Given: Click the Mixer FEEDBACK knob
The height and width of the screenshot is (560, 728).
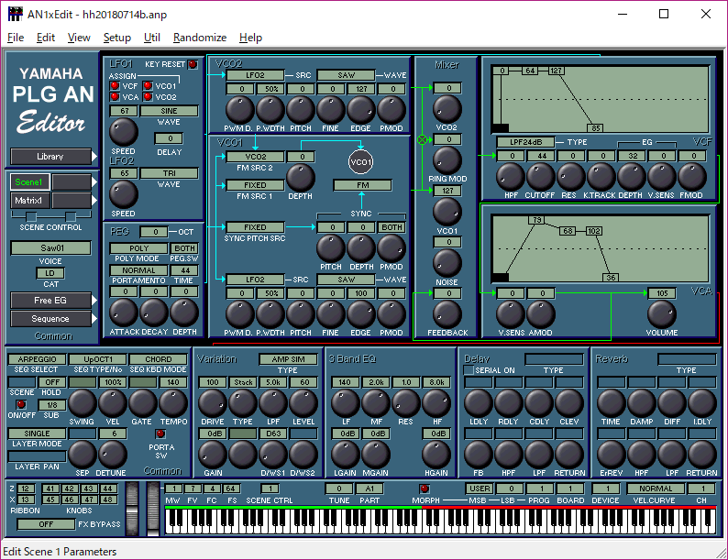Looking at the screenshot, I should pyautogui.click(x=447, y=314).
